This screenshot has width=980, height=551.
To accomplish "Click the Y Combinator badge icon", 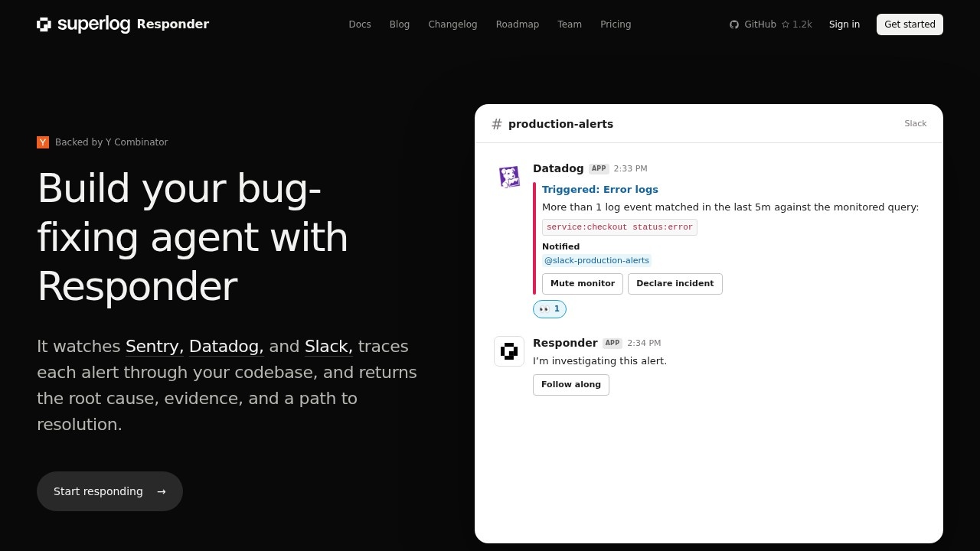I will point(43,142).
